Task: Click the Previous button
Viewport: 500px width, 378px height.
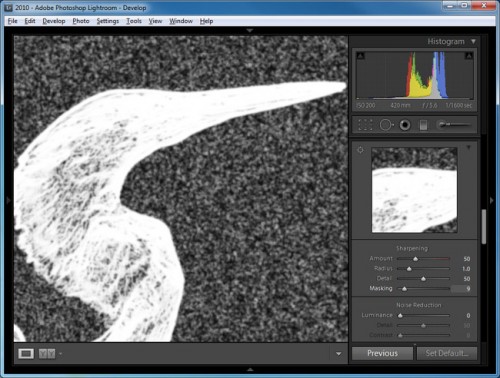Action: coord(382,353)
